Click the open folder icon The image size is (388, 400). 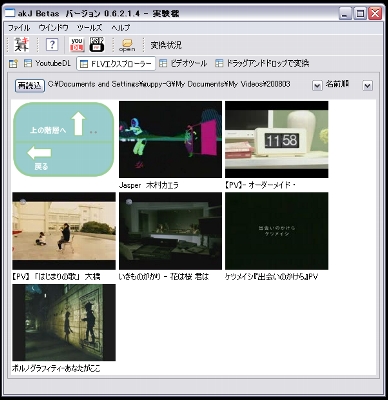127,45
